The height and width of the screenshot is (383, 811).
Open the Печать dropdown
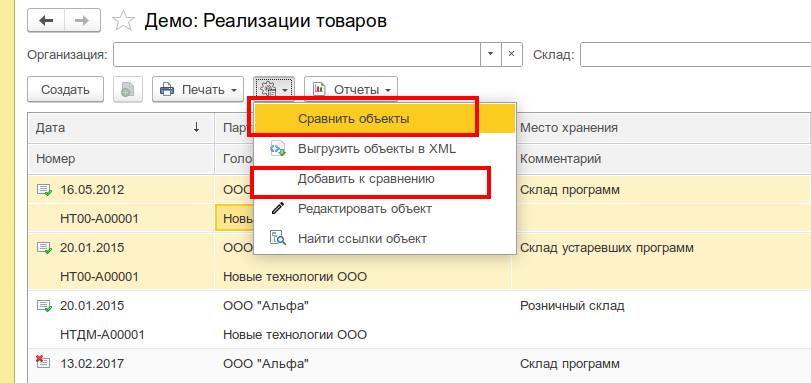[198, 90]
